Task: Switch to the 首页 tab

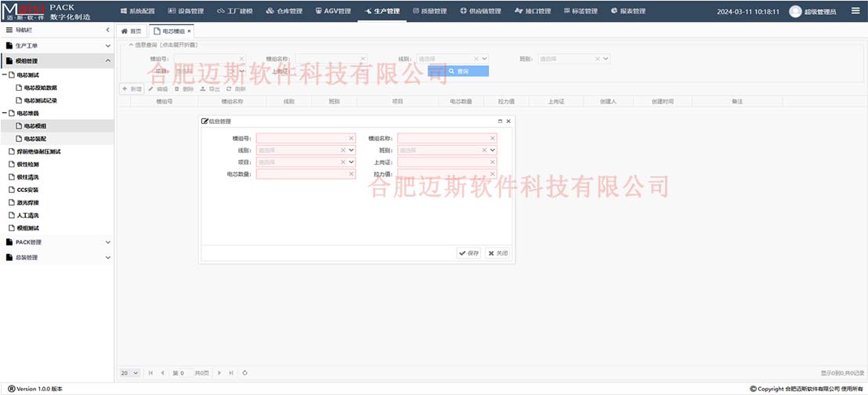Action: click(131, 31)
